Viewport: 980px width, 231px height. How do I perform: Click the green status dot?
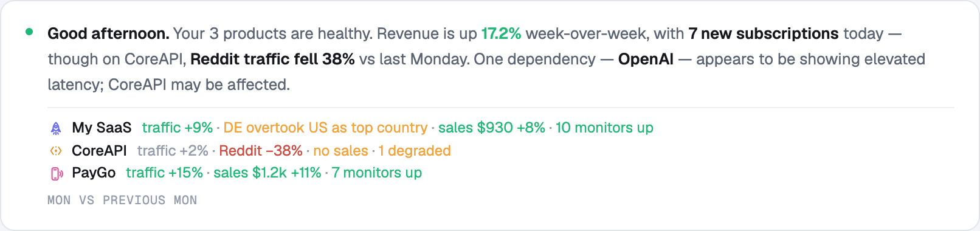[29, 32]
